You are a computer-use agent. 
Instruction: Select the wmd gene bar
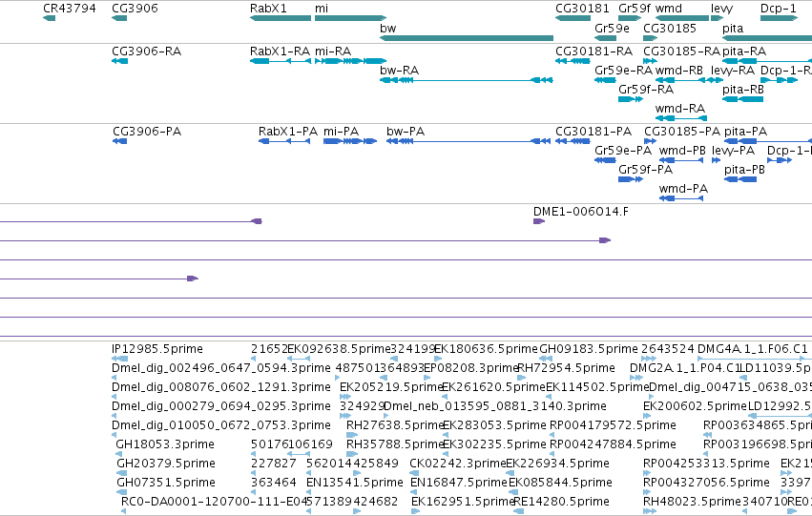coord(682,18)
